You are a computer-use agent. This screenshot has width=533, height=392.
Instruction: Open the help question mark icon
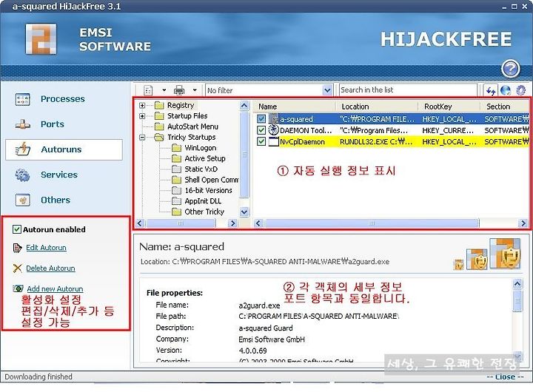pyautogui.click(x=510, y=69)
